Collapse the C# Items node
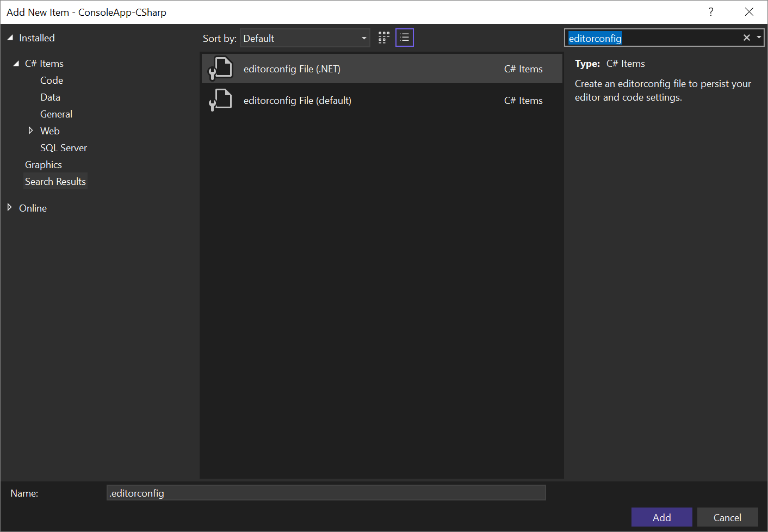Image resolution: width=768 pixels, height=532 pixels. point(16,64)
